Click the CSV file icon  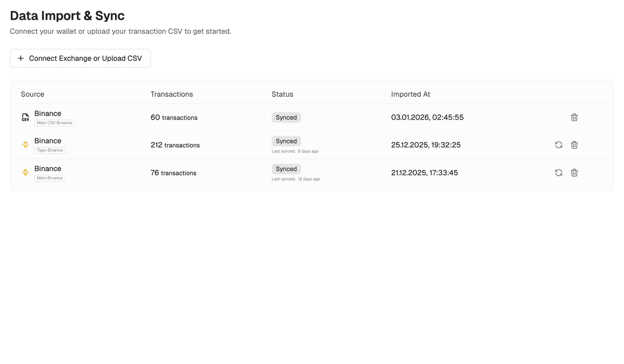25,118
